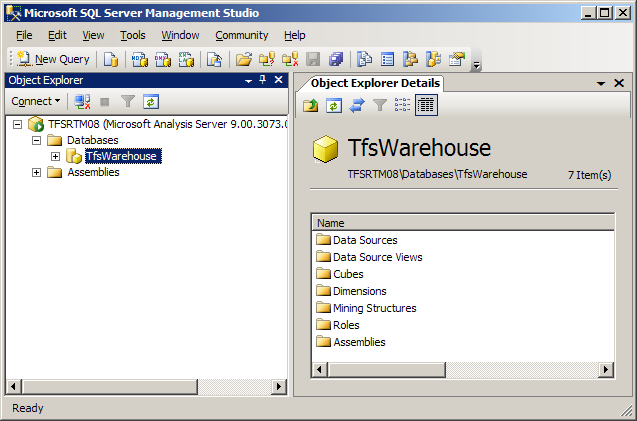Switch to List view icon
This screenshot has height=421, width=637.
click(403, 105)
